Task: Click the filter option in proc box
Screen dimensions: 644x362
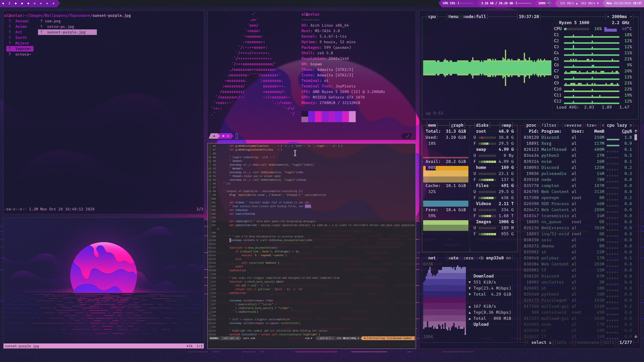Action: [x=549, y=125]
